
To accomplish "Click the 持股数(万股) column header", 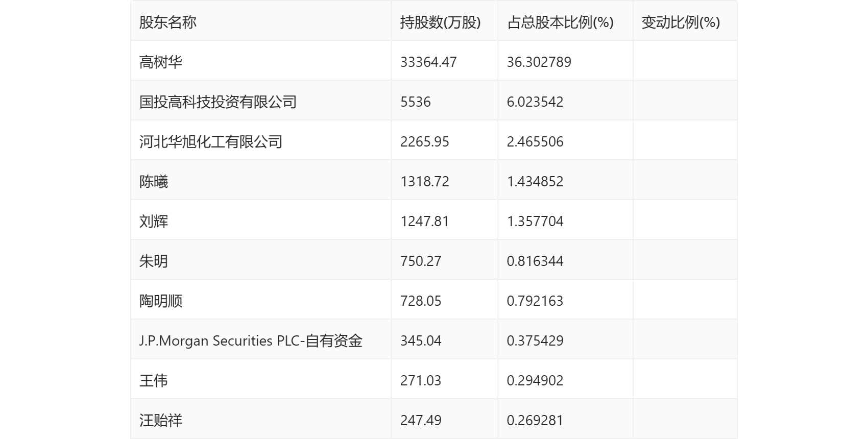I will 441,22.
